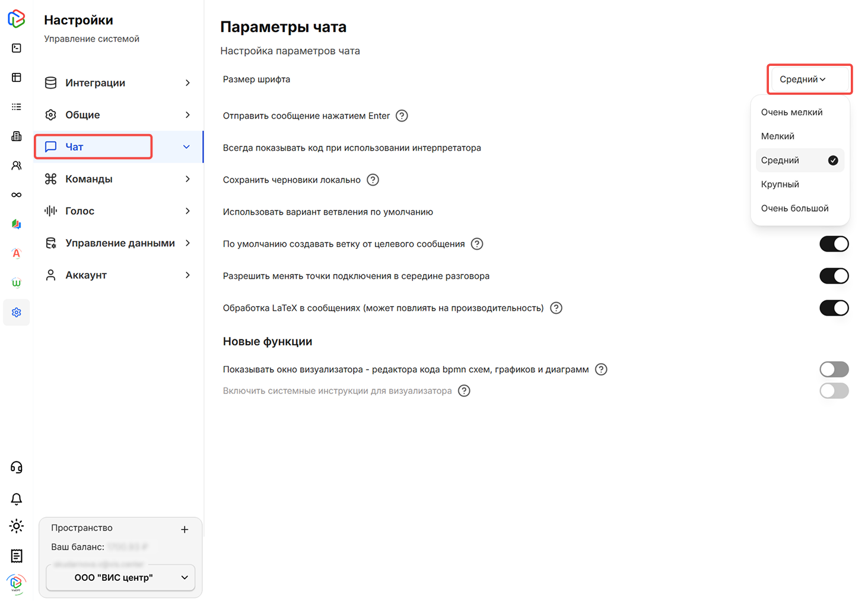Viewport: 868px width, 601px height.
Task: Click the support headset icon
Action: pos(17,468)
